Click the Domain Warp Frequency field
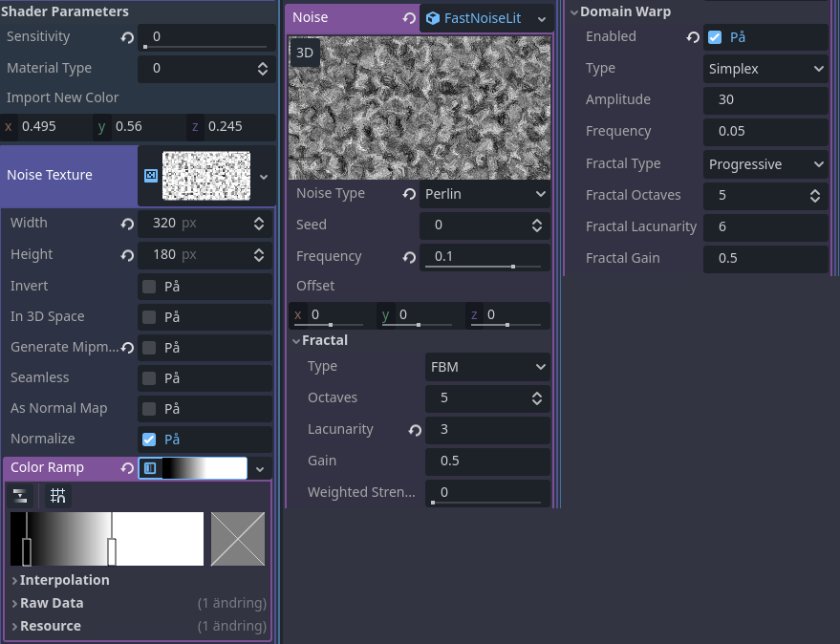Screen dimensions: 840x644 pos(765,132)
